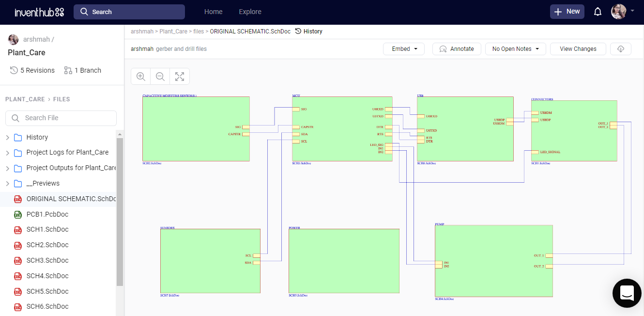Click files in the top breadcrumb
Image resolution: width=644 pixels, height=316 pixels.
coord(199,32)
